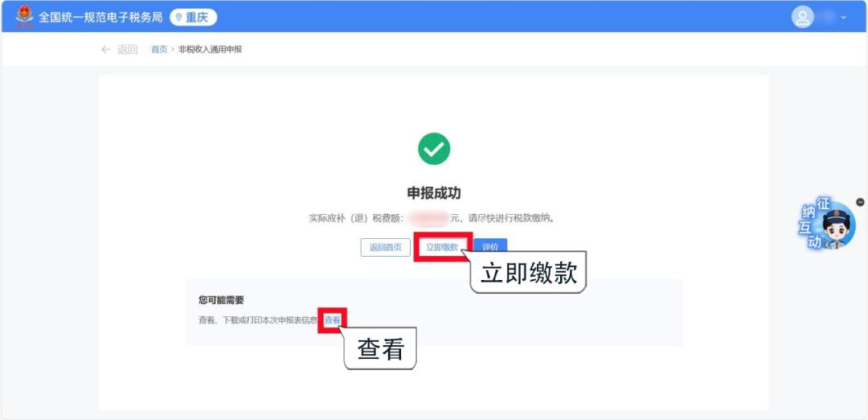Open the 评价 button
Screen dimensions: 868x420
[x=490, y=247]
